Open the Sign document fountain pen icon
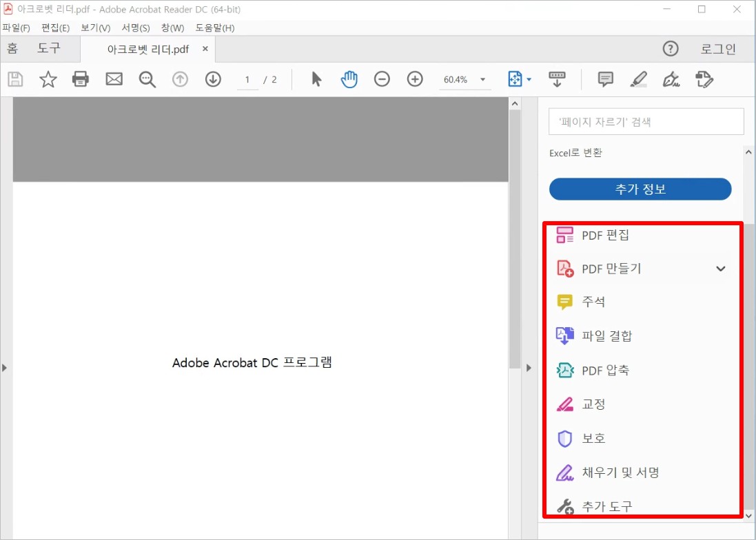756x540 pixels. (x=671, y=79)
